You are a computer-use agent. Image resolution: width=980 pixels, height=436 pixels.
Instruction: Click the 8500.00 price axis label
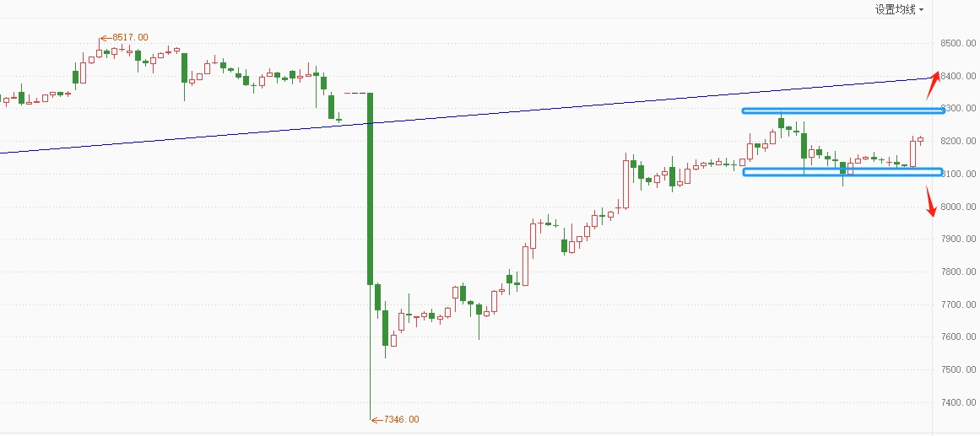(x=958, y=44)
